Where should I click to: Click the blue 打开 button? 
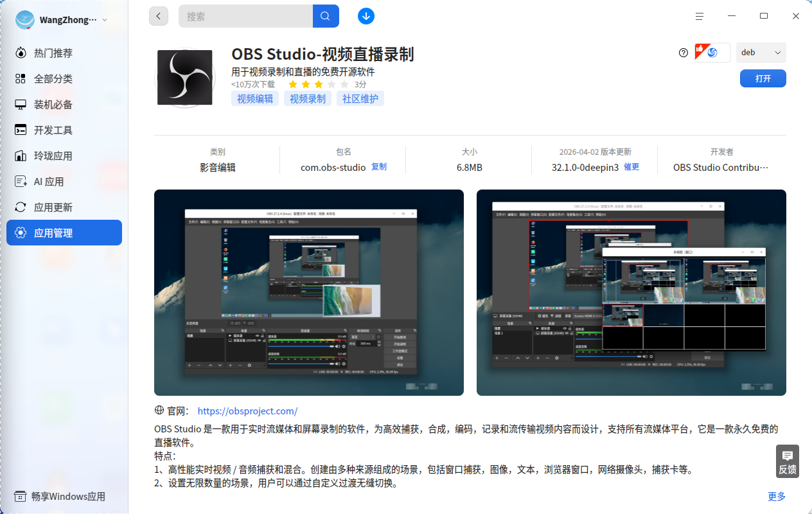(763, 78)
